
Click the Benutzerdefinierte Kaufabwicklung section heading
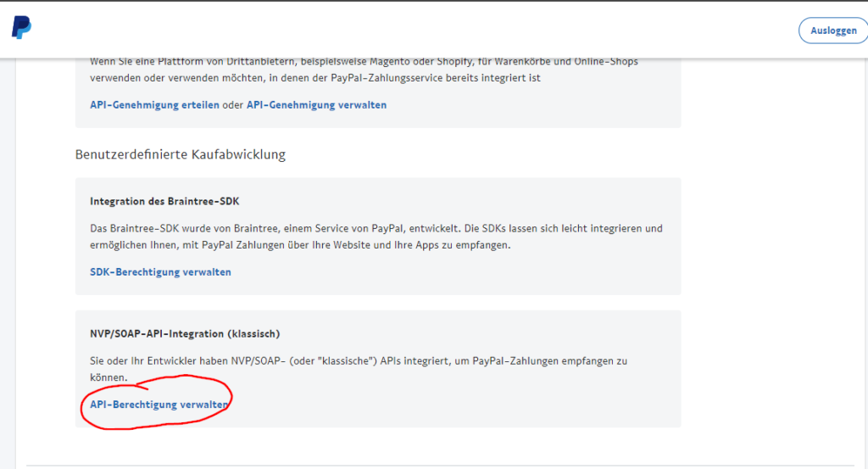pos(181,154)
